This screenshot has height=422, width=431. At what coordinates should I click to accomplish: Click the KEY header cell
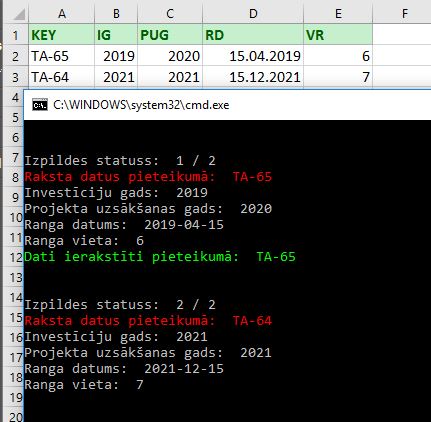click(x=62, y=35)
